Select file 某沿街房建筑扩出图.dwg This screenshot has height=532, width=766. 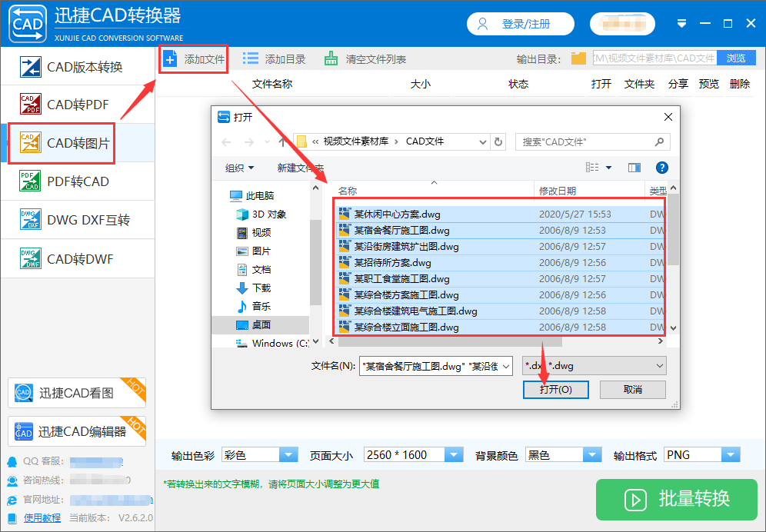(x=500, y=246)
